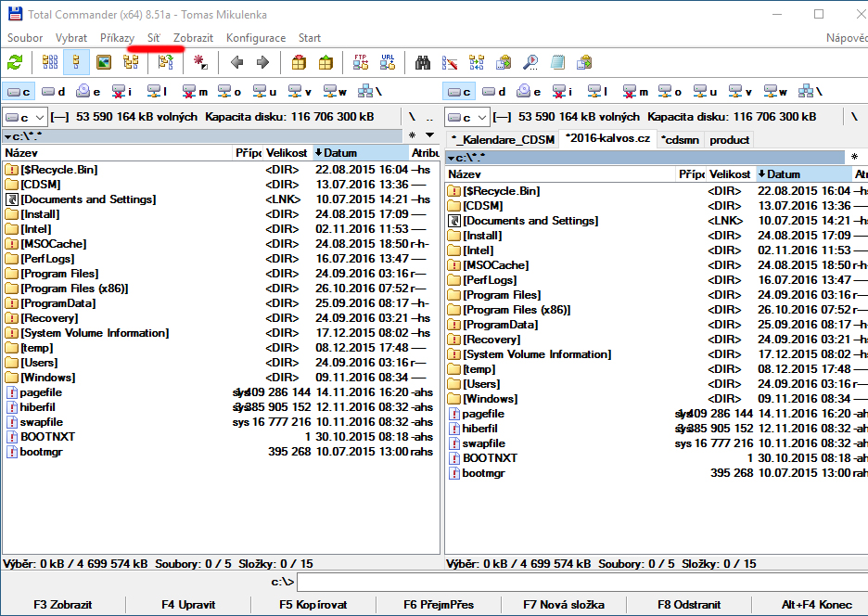The height and width of the screenshot is (616, 868).
Task: Click F6 PřejmPřes button
Action: pos(439,604)
